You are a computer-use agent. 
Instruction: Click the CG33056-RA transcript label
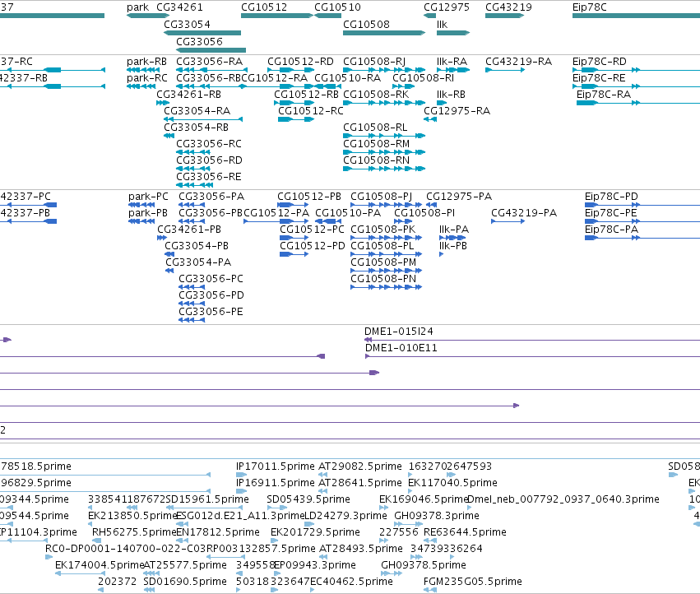pyautogui.click(x=210, y=61)
